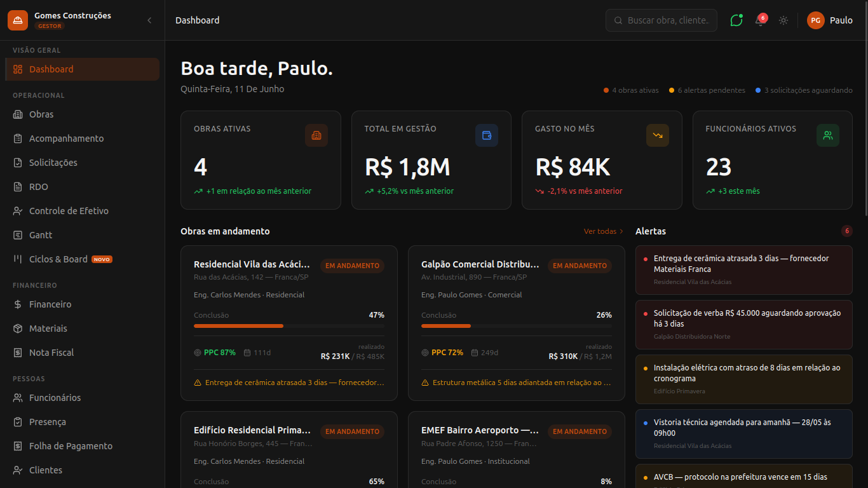Viewport: 868px width, 488px height.
Task: Click Ver todas link for obras
Action: coord(604,231)
